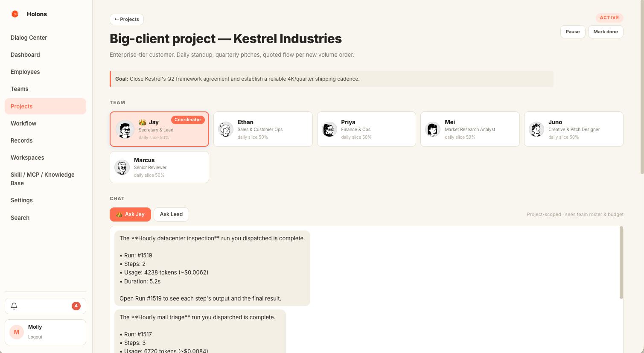644x353 pixels.
Task: Pause the Kestrel Industries project
Action: (x=572, y=32)
